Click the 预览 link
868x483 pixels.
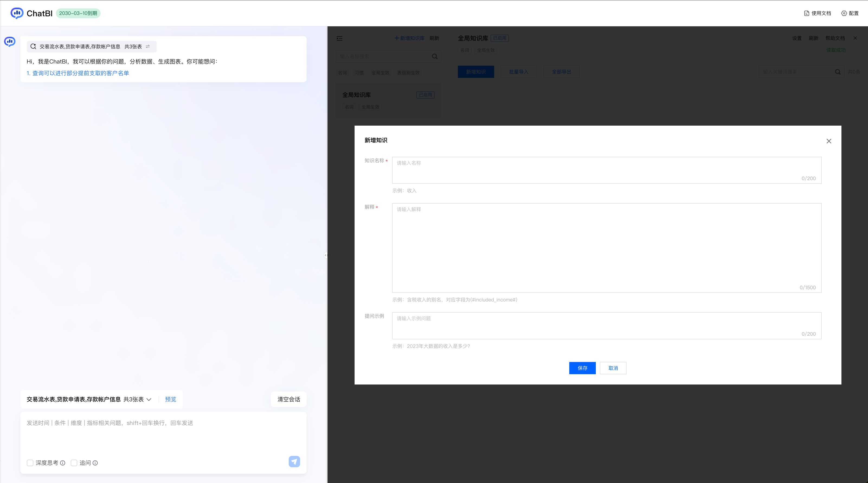[x=171, y=399]
